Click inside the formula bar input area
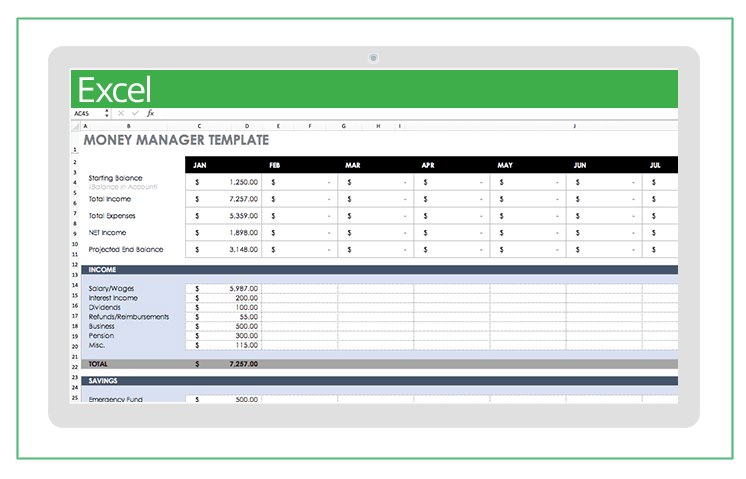 [400, 114]
